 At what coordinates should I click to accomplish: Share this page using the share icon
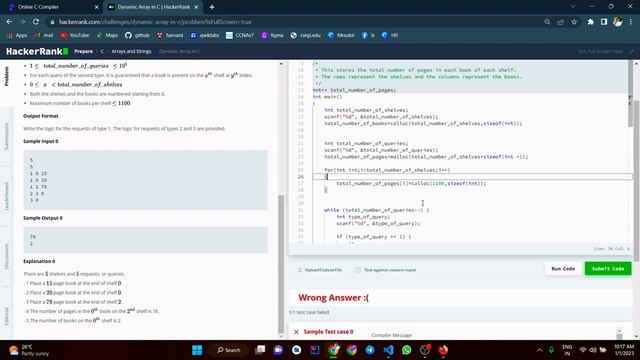(560, 22)
